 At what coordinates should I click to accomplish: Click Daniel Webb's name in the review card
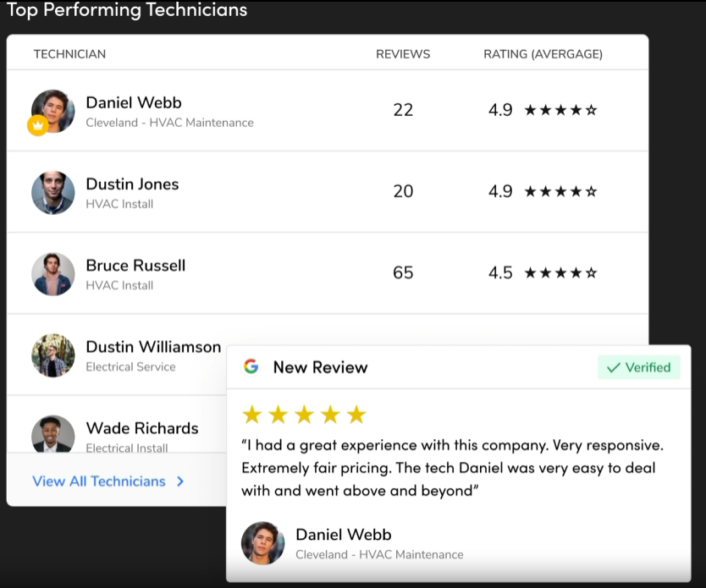(344, 535)
